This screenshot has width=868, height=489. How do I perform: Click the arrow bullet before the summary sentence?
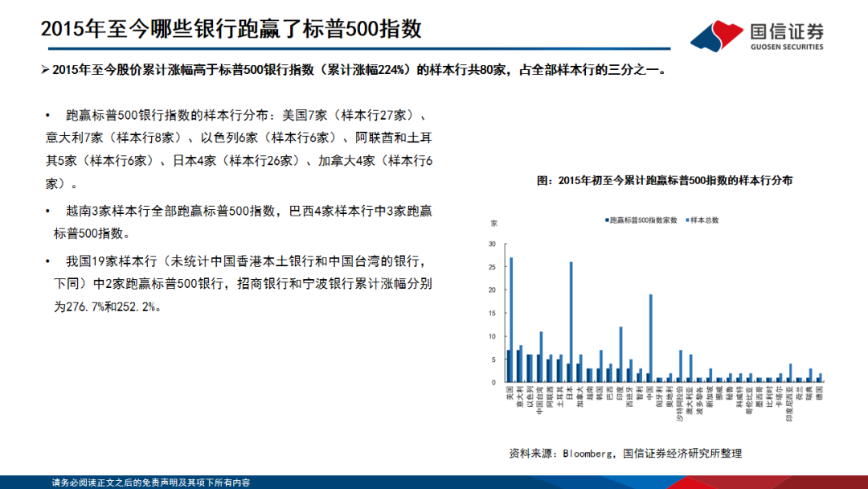[44, 72]
